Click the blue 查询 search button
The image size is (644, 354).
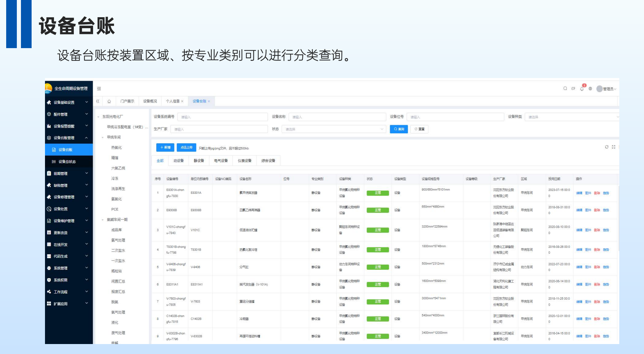click(399, 129)
